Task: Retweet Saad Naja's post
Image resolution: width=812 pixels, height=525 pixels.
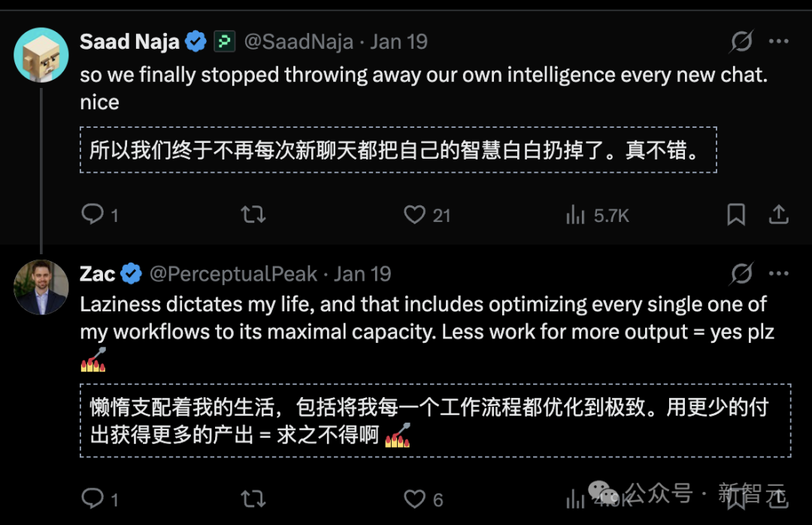Action: pos(253,215)
